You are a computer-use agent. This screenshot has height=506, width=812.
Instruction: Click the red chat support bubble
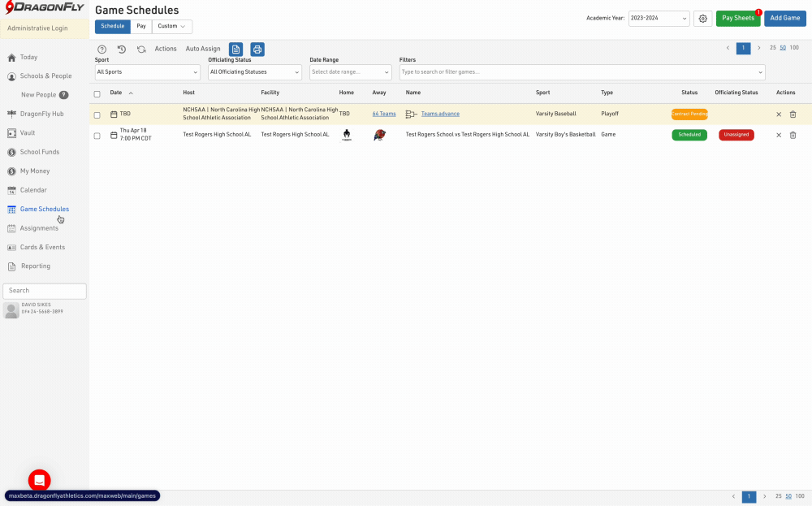tap(40, 480)
